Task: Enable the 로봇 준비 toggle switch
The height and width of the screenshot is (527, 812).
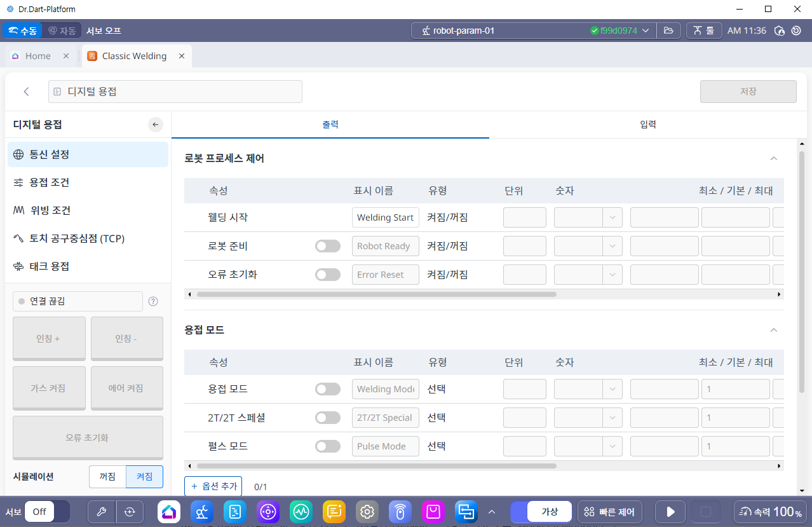Action: 328,246
